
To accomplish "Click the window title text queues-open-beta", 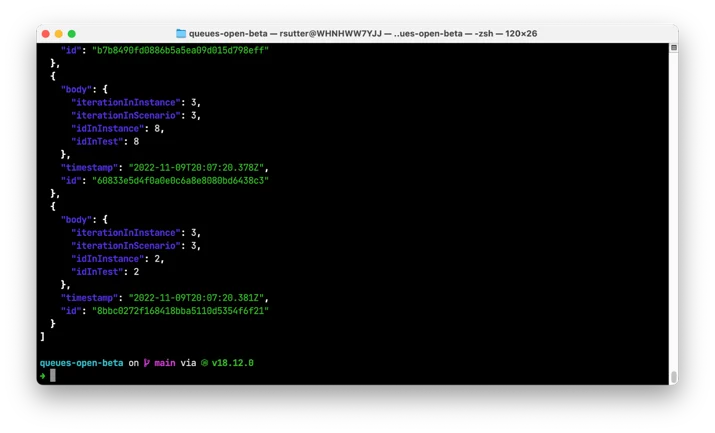I will (228, 33).
